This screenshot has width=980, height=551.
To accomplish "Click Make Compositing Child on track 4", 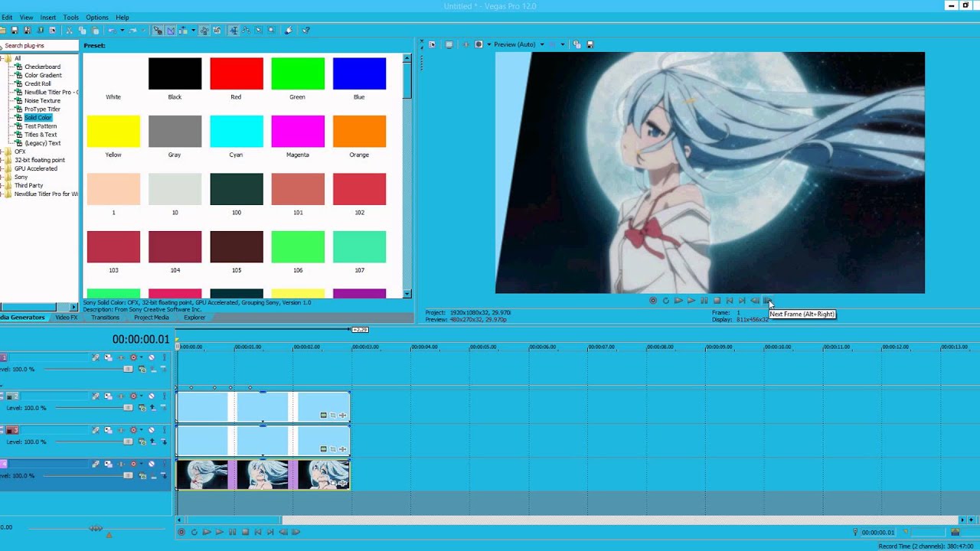I will pyautogui.click(x=164, y=475).
